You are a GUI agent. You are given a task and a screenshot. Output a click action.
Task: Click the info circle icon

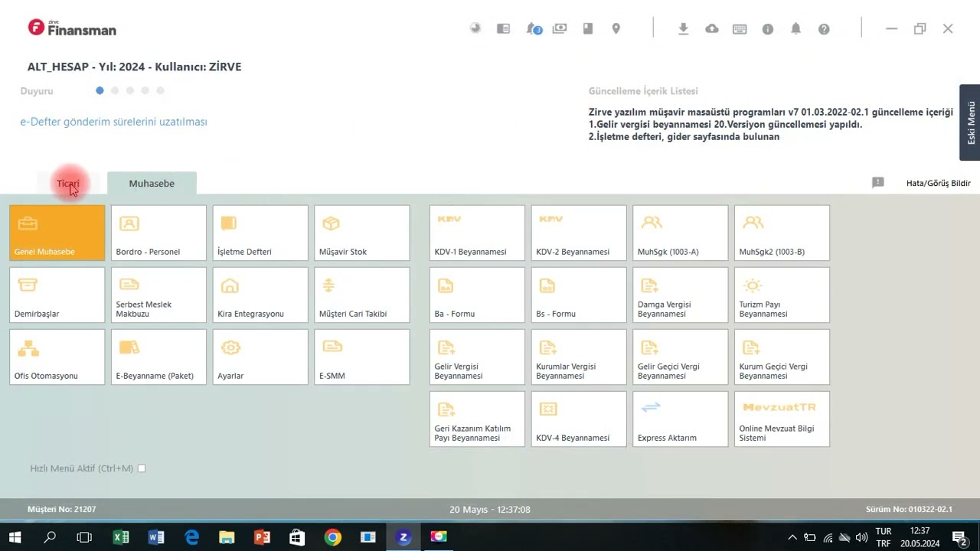pyautogui.click(x=768, y=29)
